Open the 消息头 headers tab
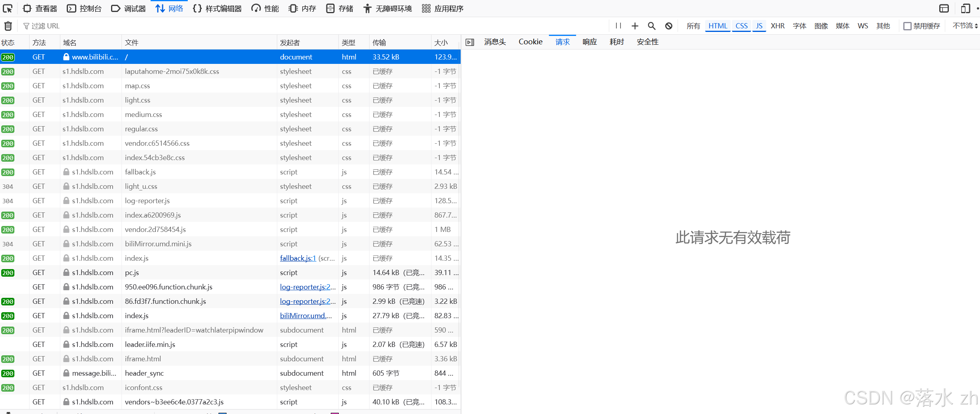 [x=495, y=42]
